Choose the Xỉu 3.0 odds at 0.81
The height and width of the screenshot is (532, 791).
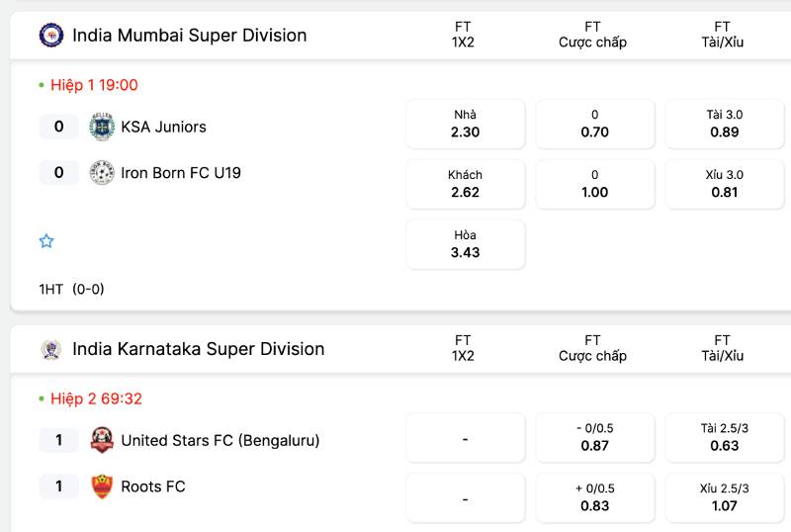tap(724, 184)
